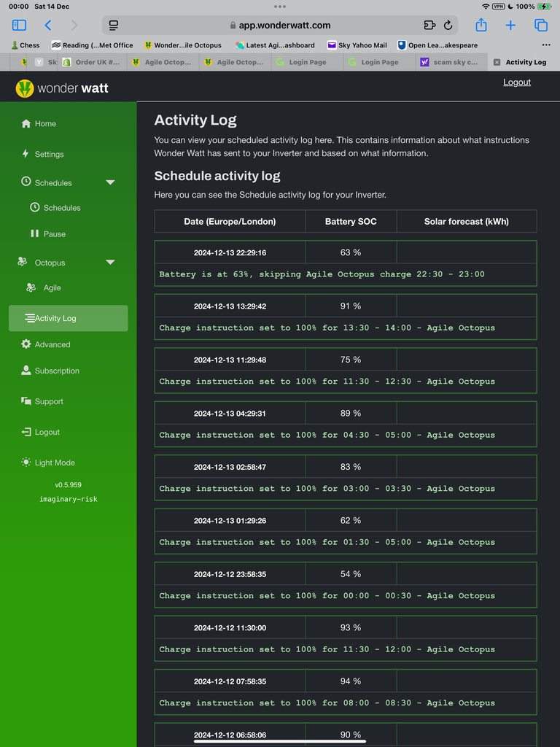The height and width of the screenshot is (747, 560).
Task: Collapse the Schedules menu arrow
Action: point(110,182)
